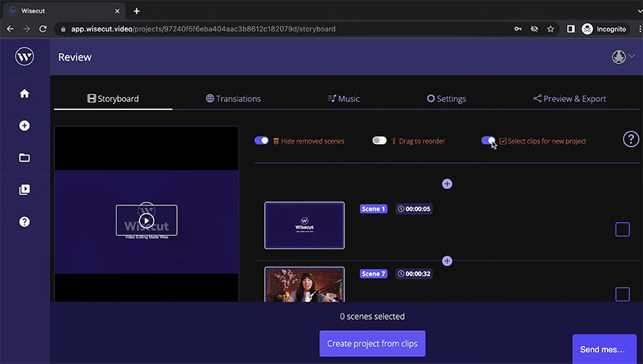Screen dimensions: 643x364
Task: Go forward in browser
Action: (x=26, y=29)
